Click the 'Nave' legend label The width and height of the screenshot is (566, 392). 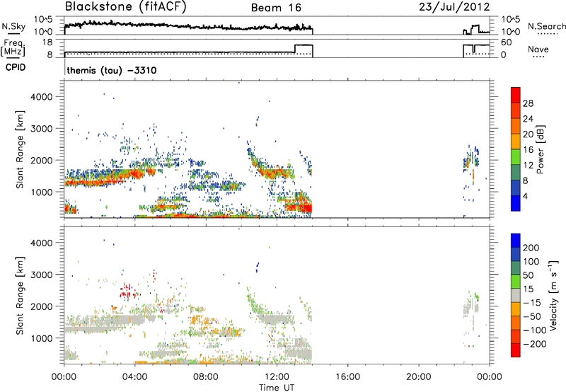(538, 50)
